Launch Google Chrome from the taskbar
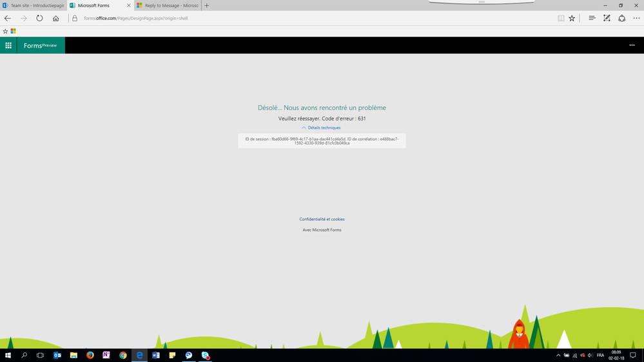Image resolution: width=644 pixels, height=362 pixels. (122, 355)
